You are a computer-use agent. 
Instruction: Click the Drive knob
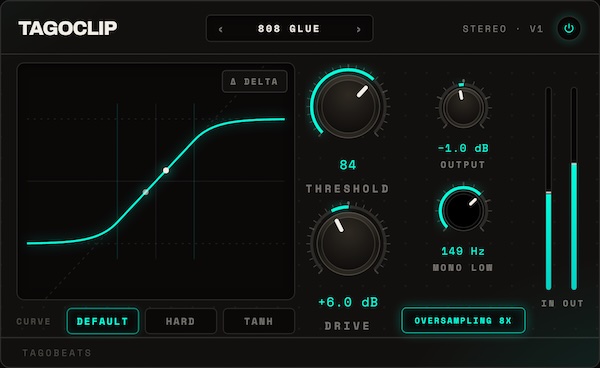(348, 243)
